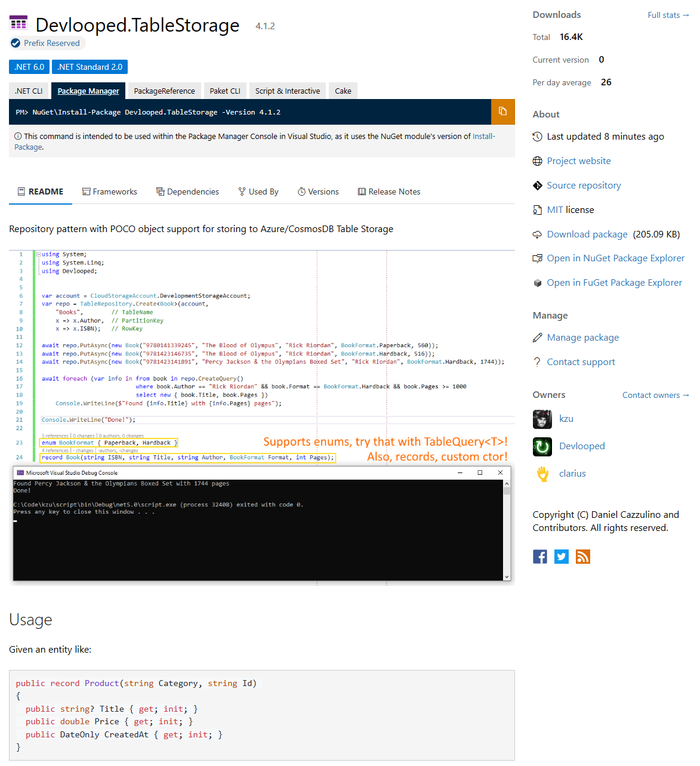Screen dimensions: 700x766
Task: Click the pencil icon beside Manage package
Action: pyautogui.click(x=537, y=338)
